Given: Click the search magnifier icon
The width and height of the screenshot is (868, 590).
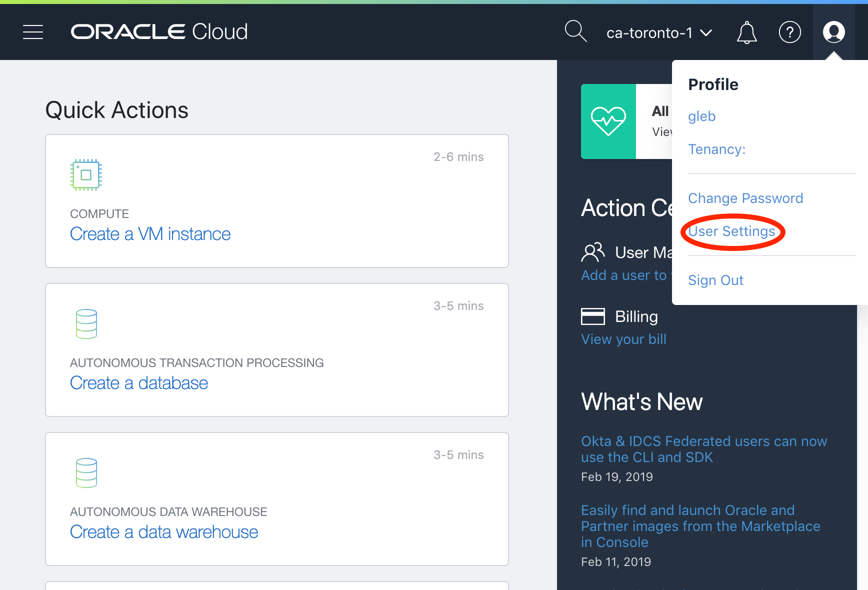Looking at the screenshot, I should pos(575,31).
